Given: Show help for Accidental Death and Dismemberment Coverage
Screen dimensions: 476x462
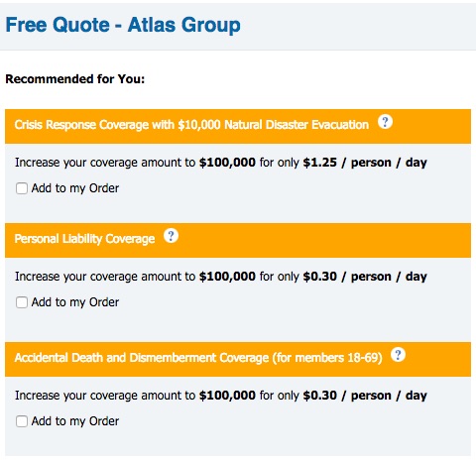Looking at the screenshot, I should pyautogui.click(x=398, y=355).
